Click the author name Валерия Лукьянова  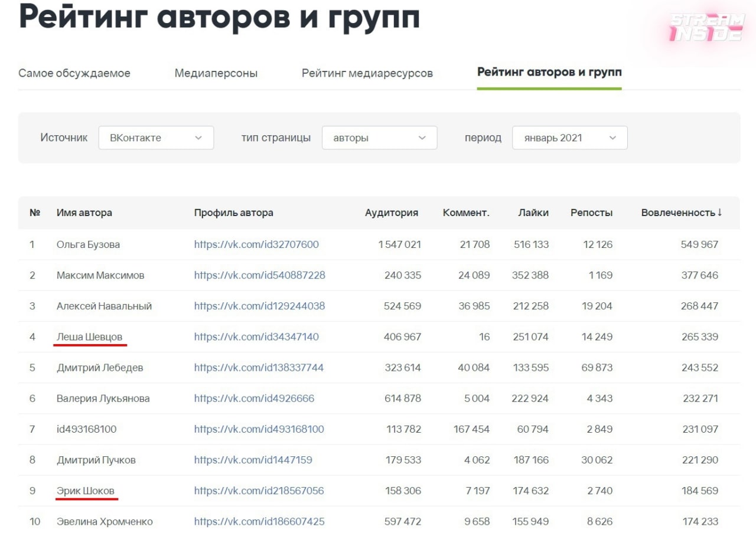(103, 398)
